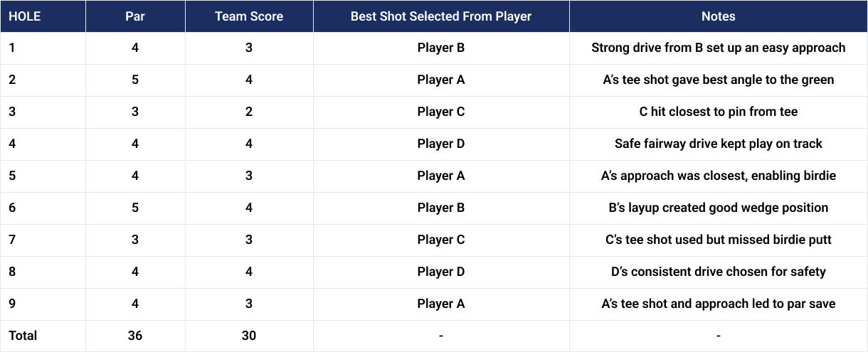This screenshot has height=352, width=868.
Task: Click the HOLE column header
Action: [x=24, y=16]
